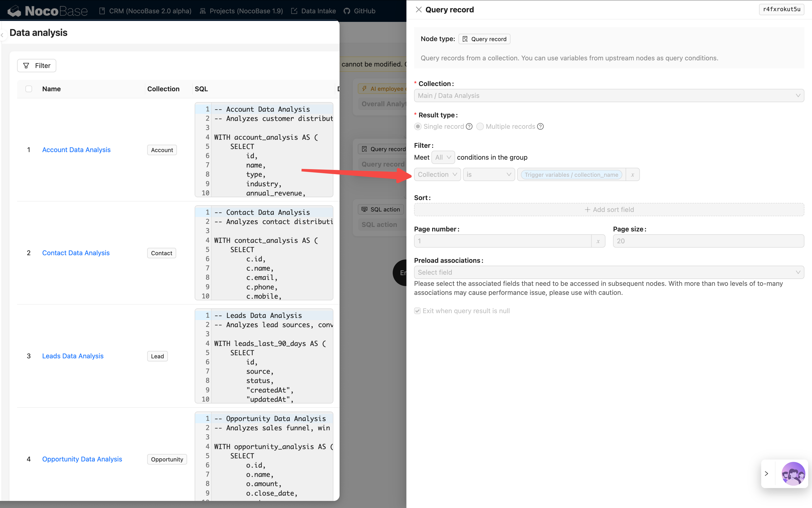Expand the AI chat side arrow

[x=766, y=474]
